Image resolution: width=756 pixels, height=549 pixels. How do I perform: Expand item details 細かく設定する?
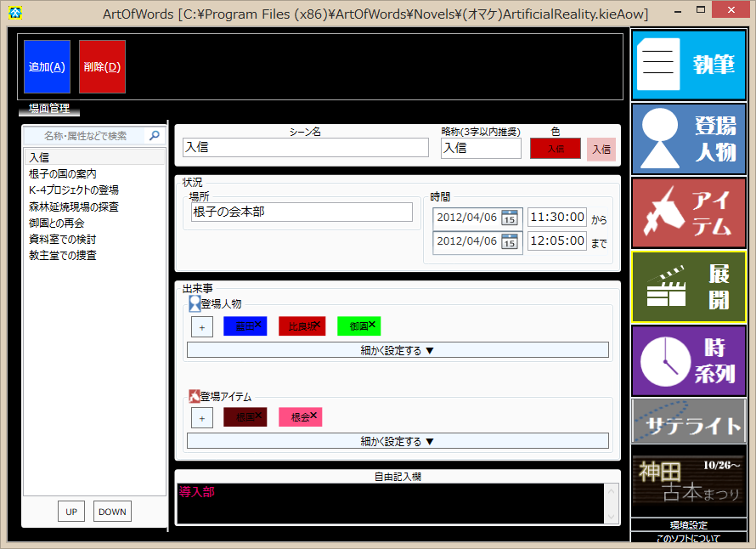(x=398, y=441)
